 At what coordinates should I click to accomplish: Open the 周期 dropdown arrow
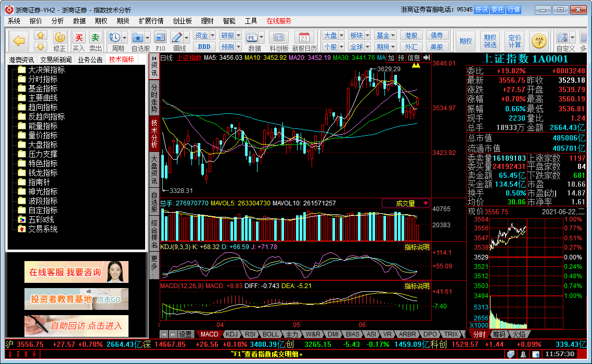click(x=125, y=37)
